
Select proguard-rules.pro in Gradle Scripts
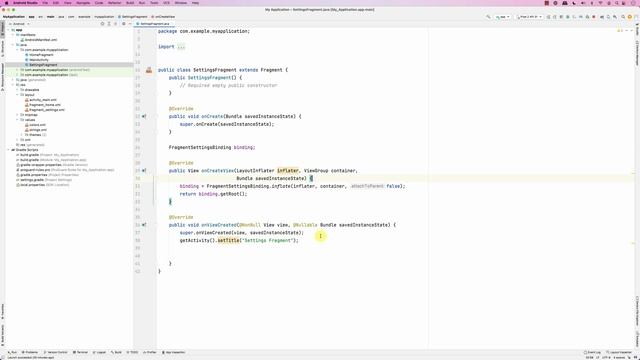[x=35, y=170]
